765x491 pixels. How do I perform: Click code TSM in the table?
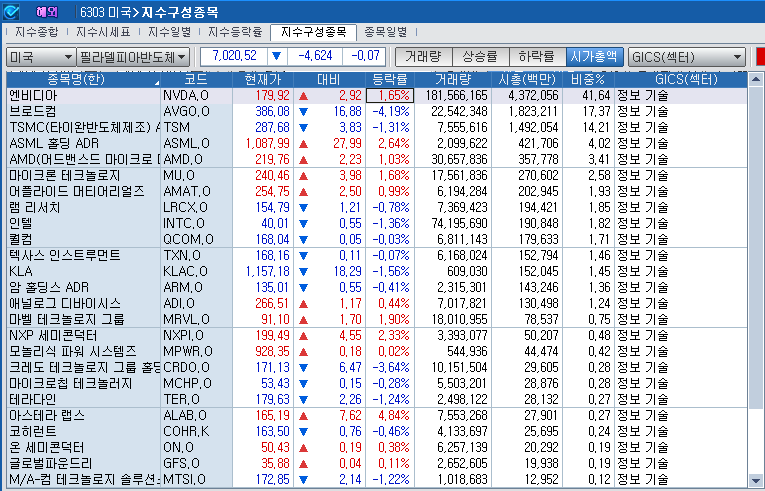[x=176, y=127]
